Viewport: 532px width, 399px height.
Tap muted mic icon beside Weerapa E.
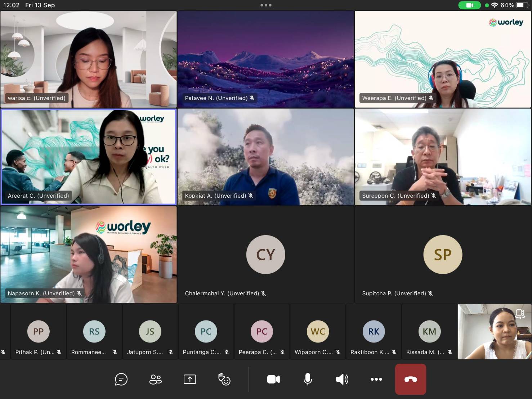431,98
